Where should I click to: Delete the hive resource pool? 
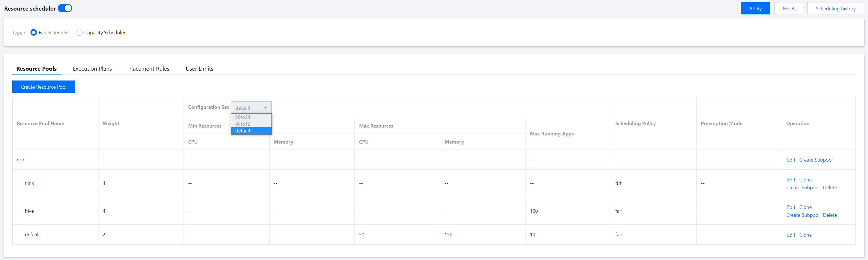click(x=830, y=215)
